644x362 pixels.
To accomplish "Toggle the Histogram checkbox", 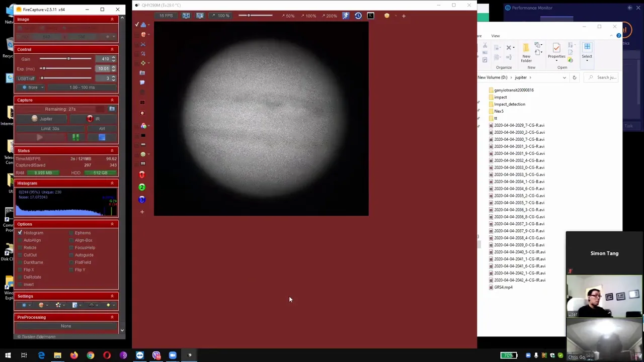I will click(x=20, y=233).
